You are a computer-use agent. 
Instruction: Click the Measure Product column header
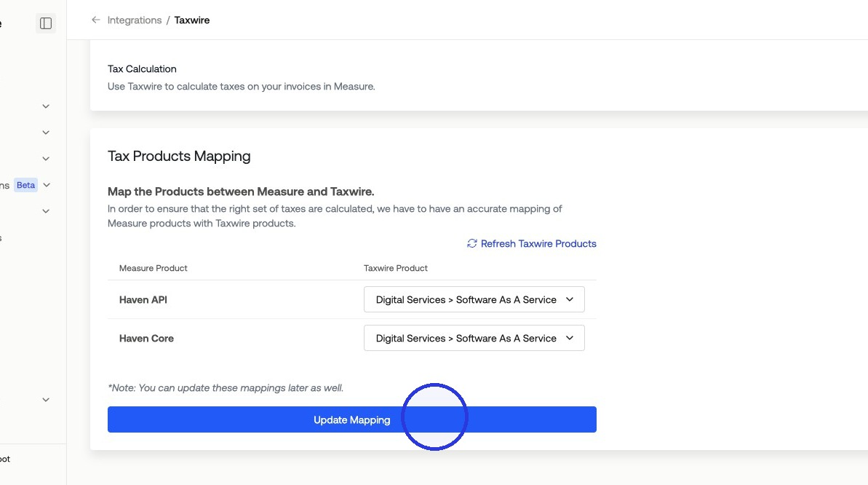click(x=154, y=268)
